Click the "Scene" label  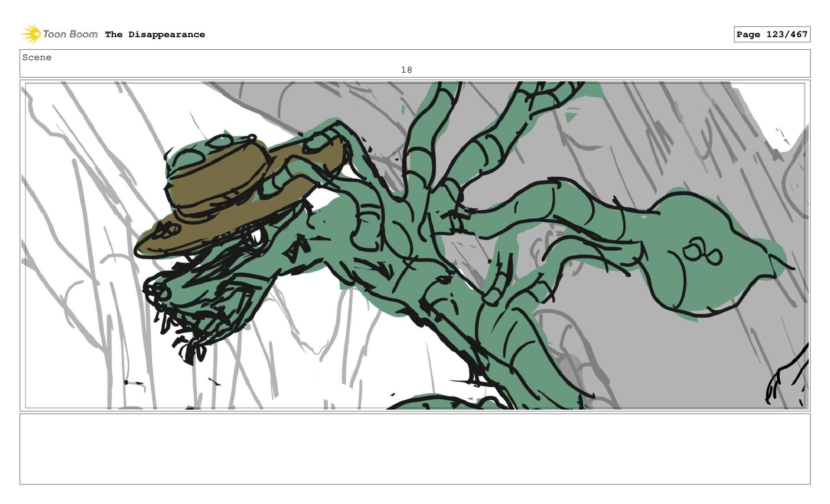tap(37, 57)
